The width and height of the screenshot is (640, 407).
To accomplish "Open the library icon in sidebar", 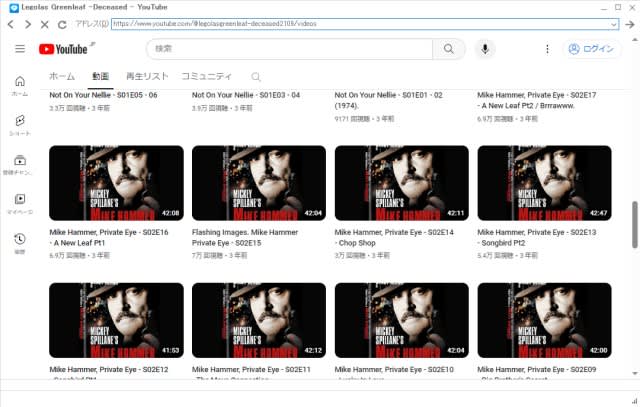I will coord(20,204).
